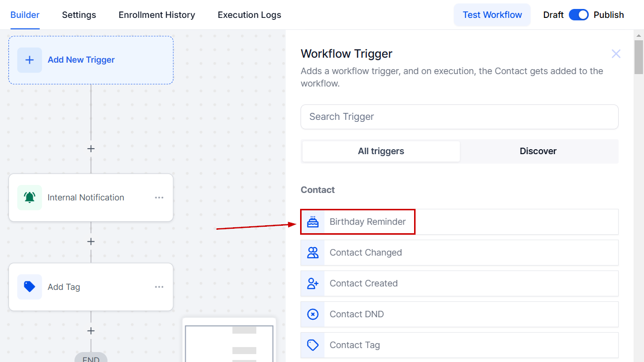Click the Contact category heading
The width and height of the screenshot is (644, 362).
coord(318,190)
